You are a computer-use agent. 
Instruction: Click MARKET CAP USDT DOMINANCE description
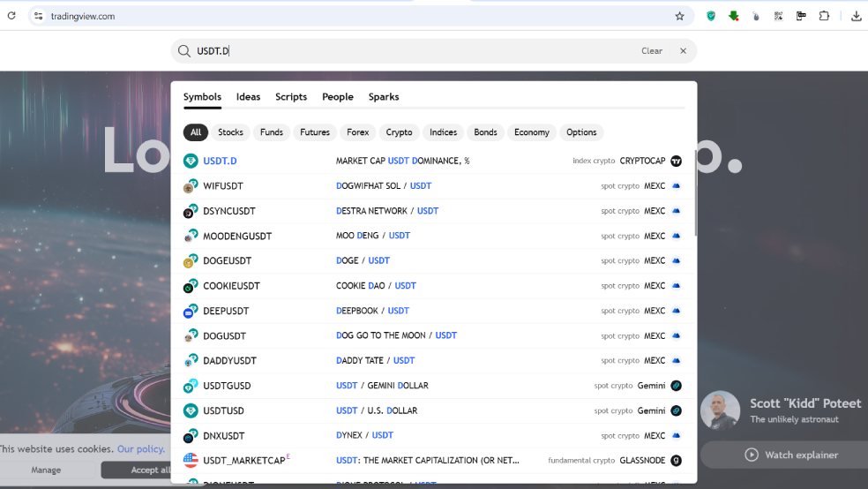(402, 161)
